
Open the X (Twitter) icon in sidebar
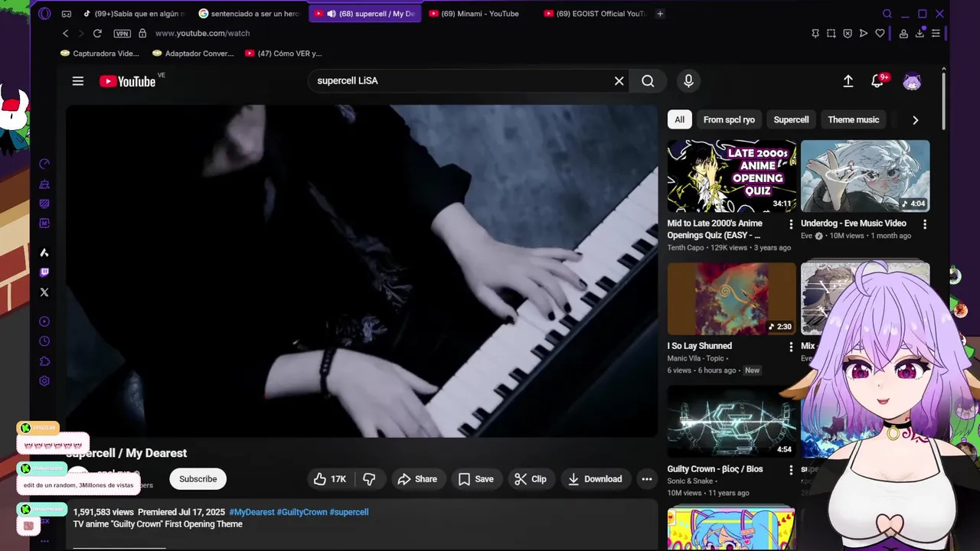pos(44,292)
